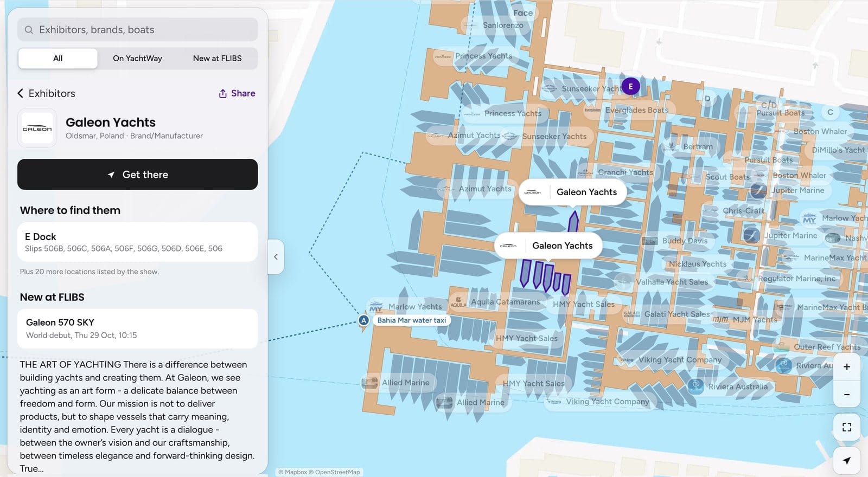Image resolution: width=868 pixels, height=477 pixels.
Task: Zoom out on the map
Action: point(846,395)
